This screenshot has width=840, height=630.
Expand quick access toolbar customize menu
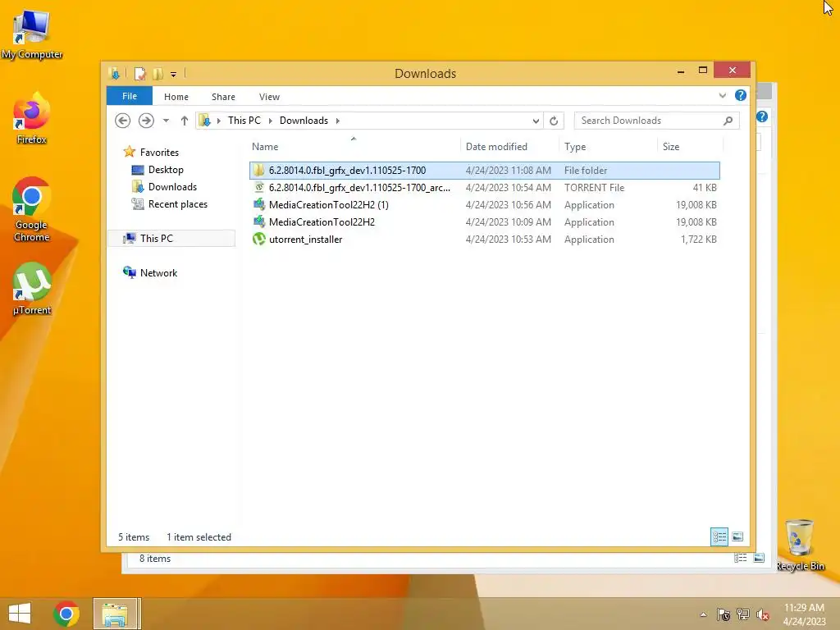[x=174, y=74]
